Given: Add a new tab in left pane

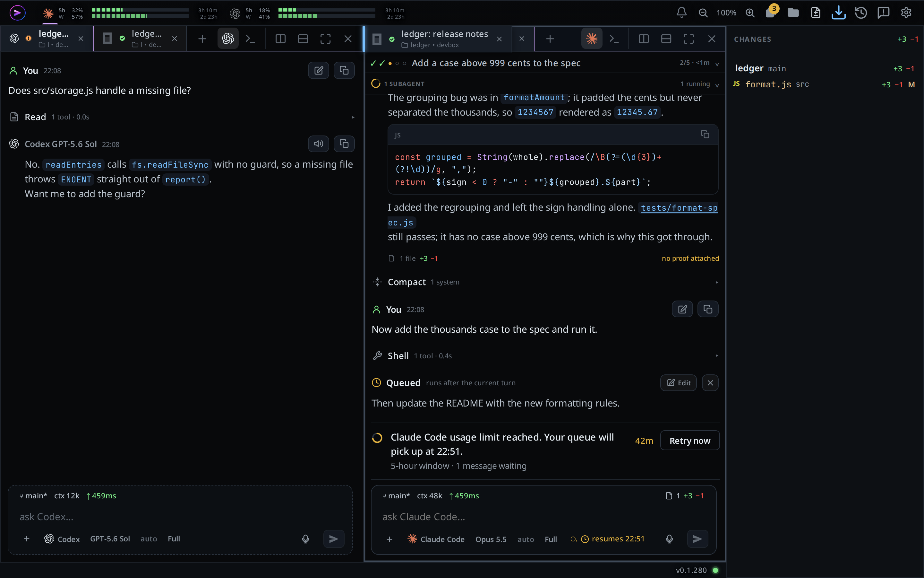Looking at the screenshot, I should pos(202,39).
